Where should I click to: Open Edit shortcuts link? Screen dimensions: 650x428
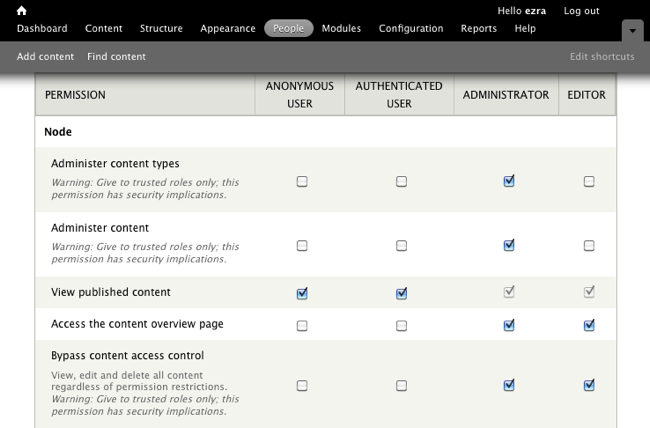tap(602, 56)
